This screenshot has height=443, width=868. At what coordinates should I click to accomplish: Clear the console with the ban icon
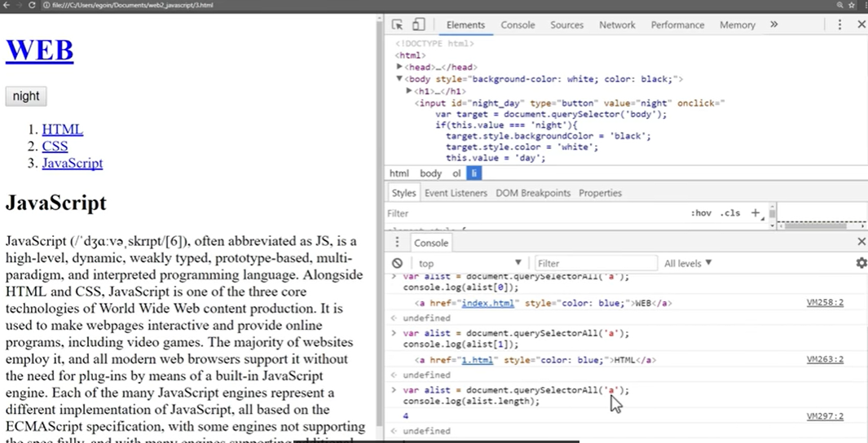coord(397,263)
